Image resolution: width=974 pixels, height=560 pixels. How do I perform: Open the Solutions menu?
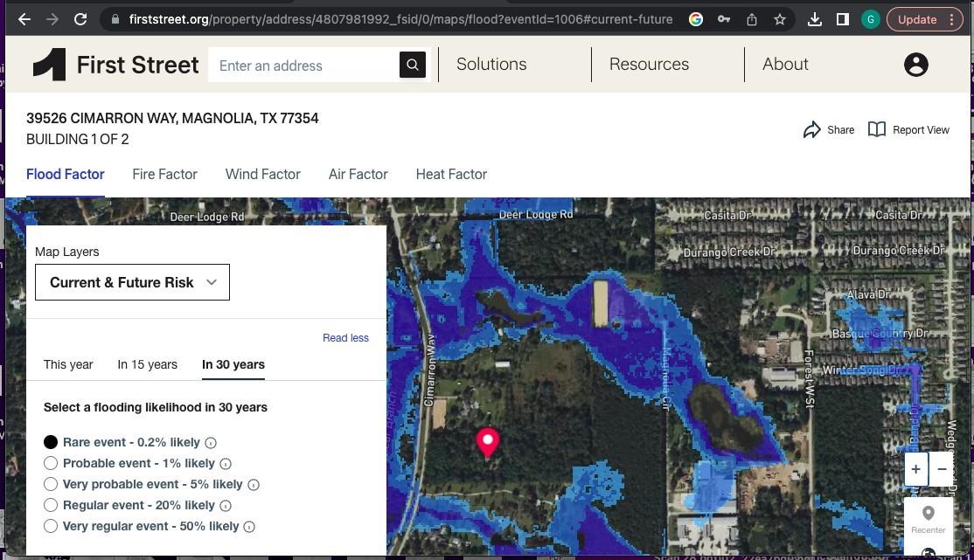coord(491,65)
